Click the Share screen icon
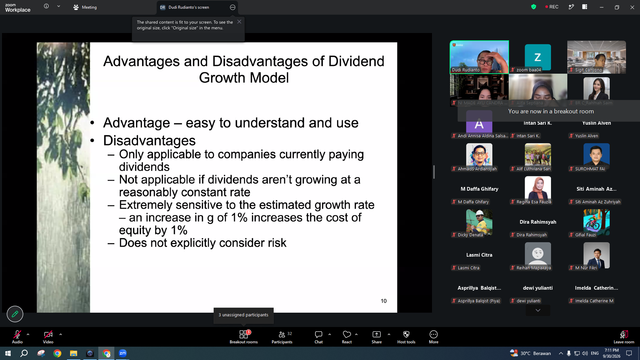This screenshot has width=640, height=360. (x=376, y=337)
